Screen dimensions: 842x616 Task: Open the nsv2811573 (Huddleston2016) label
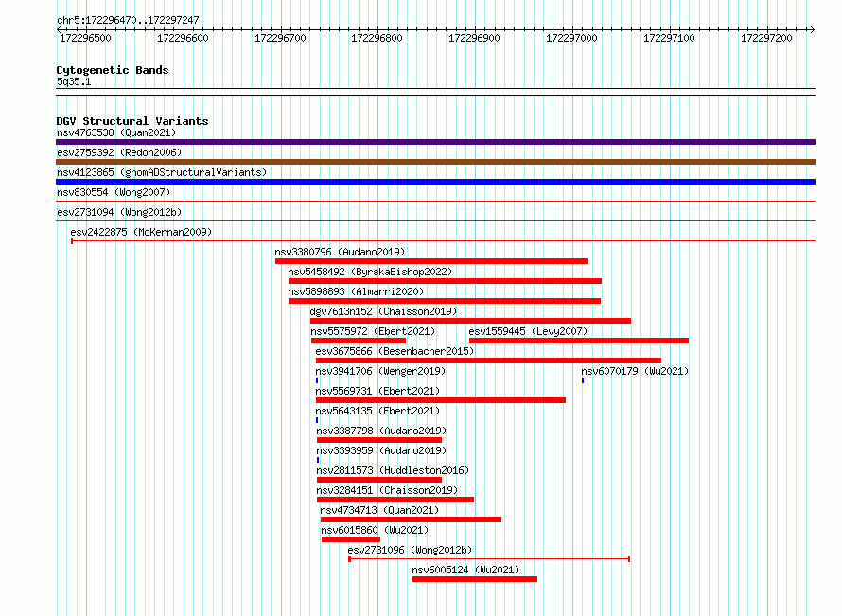pyautogui.click(x=393, y=470)
